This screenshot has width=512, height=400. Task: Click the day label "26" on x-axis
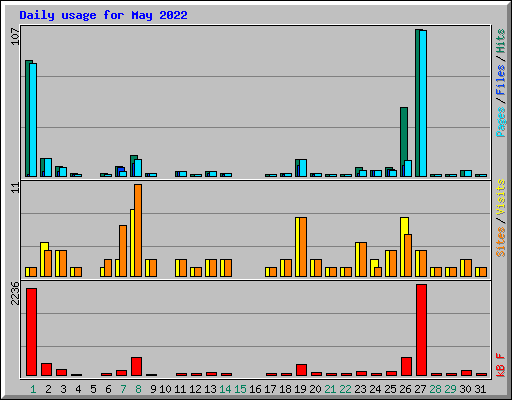point(405,389)
